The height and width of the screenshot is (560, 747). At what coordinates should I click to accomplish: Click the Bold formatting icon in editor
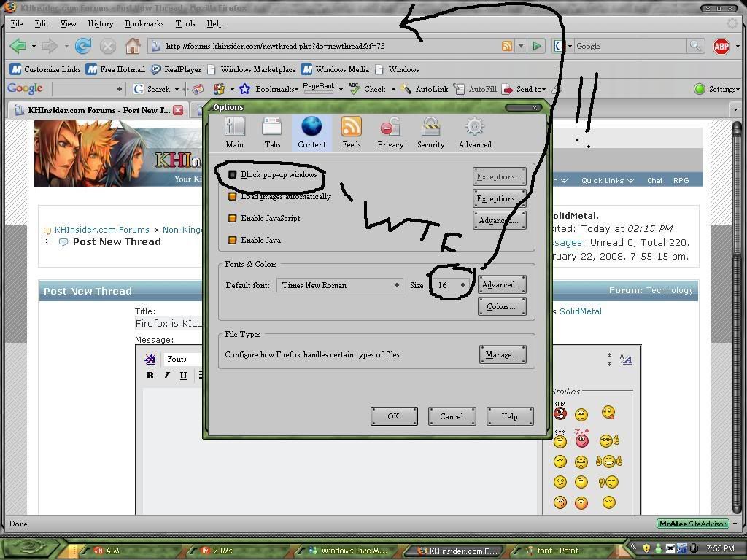[150, 376]
